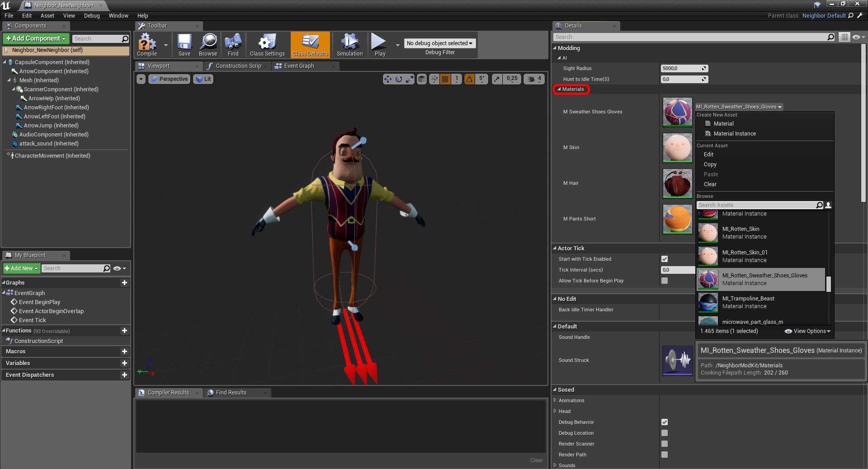Collapse the Actor Tick category
The width and height of the screenshot is (868, 469).
pos(555,248)
